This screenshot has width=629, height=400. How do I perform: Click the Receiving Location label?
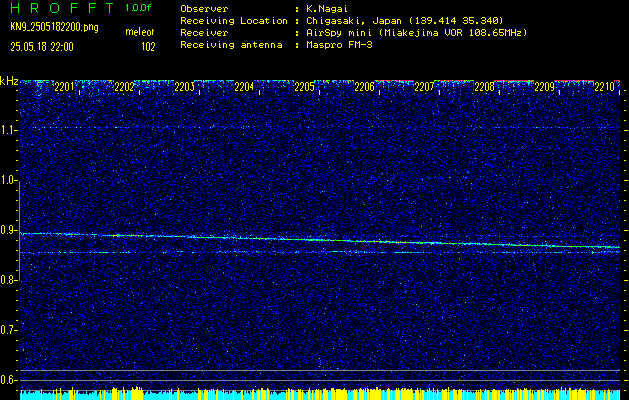[x=234, y=20]
